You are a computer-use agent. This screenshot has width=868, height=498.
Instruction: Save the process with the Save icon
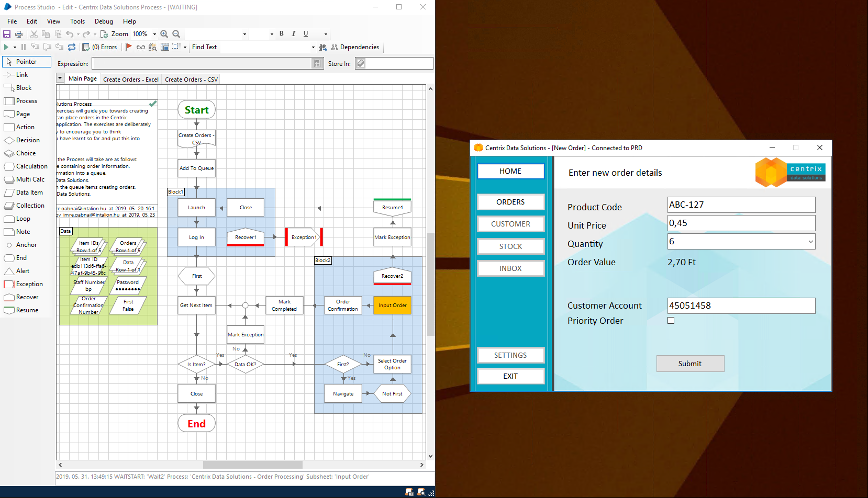click(x=7, y=34)
